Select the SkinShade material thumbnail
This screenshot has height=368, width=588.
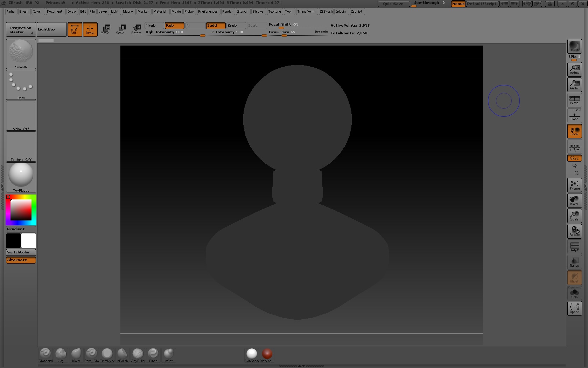coord(252,354)
